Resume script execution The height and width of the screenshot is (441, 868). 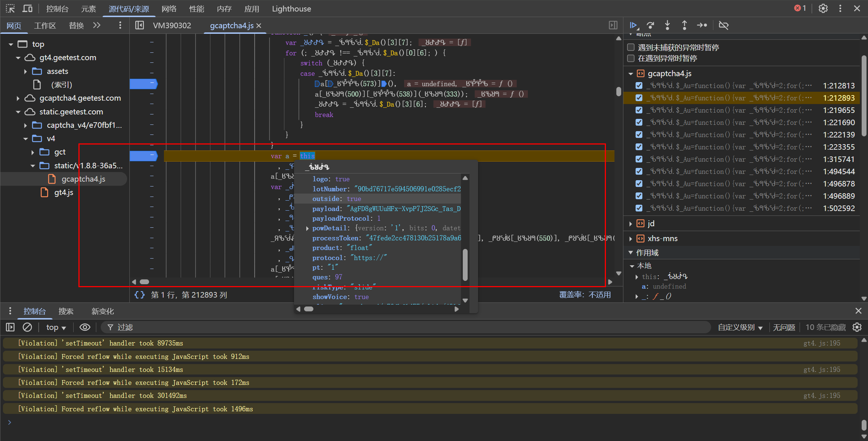point(633,25)
